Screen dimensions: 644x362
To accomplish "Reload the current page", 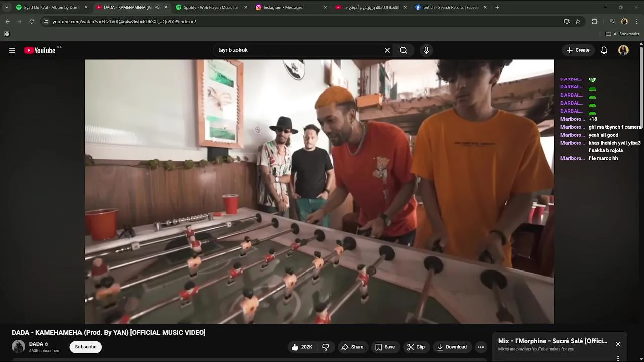I will [31, 21].
